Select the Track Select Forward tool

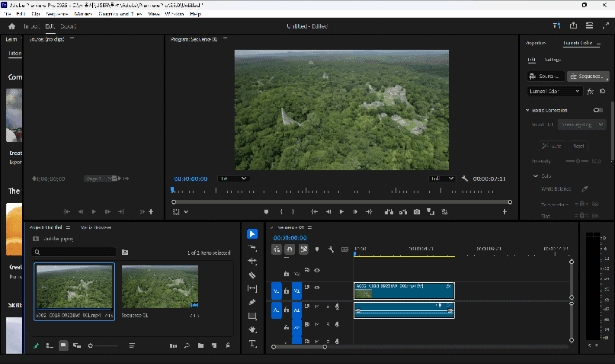coord(252,248)
